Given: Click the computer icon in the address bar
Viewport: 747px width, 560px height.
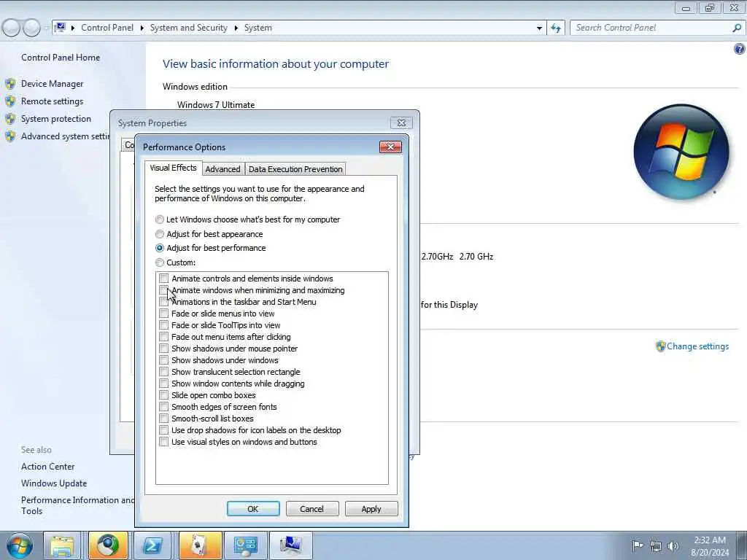Looking at the screenshot, I should coord(60,28).
